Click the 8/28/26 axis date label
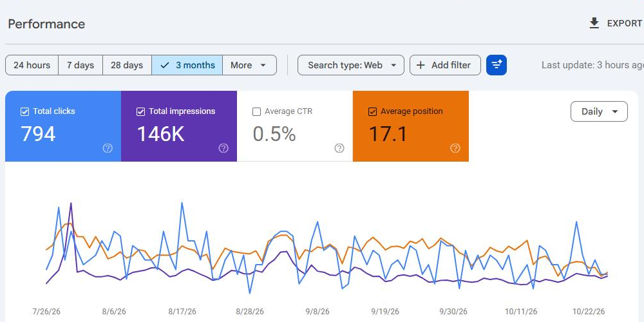The width and height of the screenshot is (644, 322). 250,312
